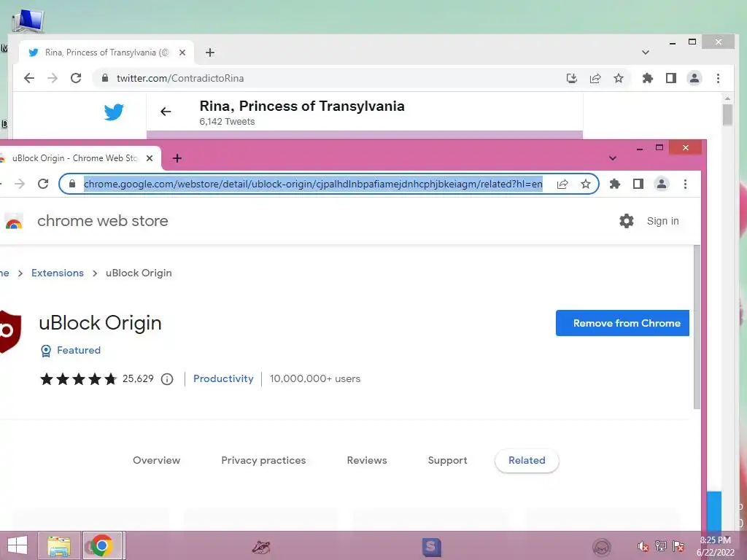This screenshot has width=747, height=560.
Task: Click the Twitter page vertical scrollbar
Action: point(727,114)
